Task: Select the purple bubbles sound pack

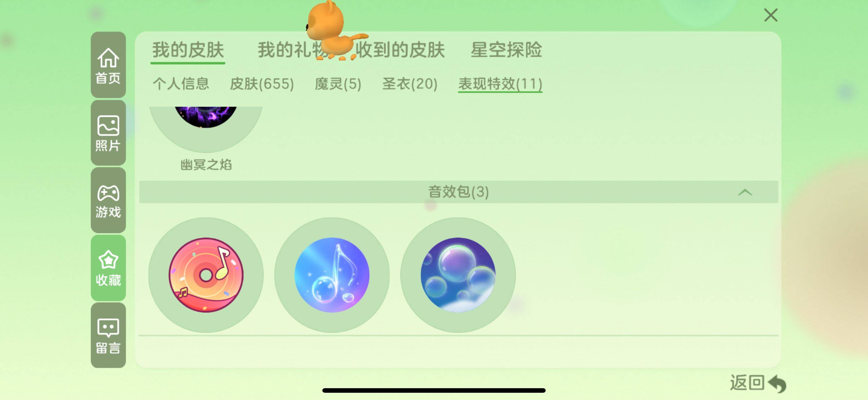Action: click(458, 275)
